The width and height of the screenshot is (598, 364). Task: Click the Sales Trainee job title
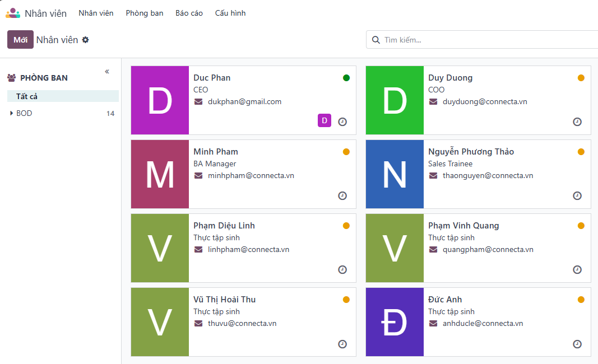451,164
